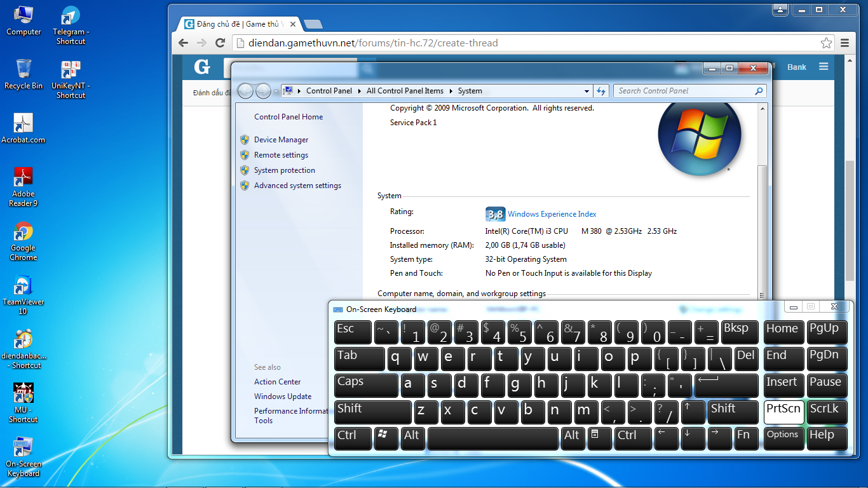Click Control Panel breadcrumb item

tap(329, 91)
